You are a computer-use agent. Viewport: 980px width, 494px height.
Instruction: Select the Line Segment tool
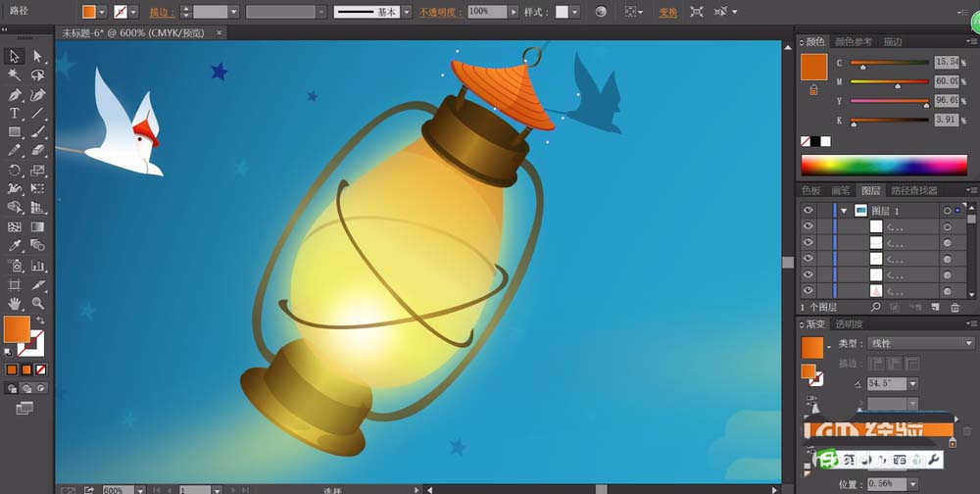coord(37,113)
